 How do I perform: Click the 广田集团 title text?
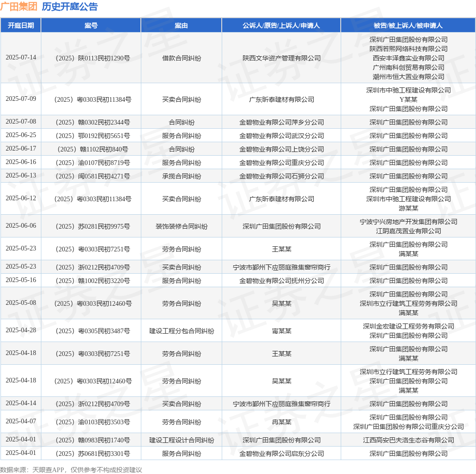[x=19, y=7]
